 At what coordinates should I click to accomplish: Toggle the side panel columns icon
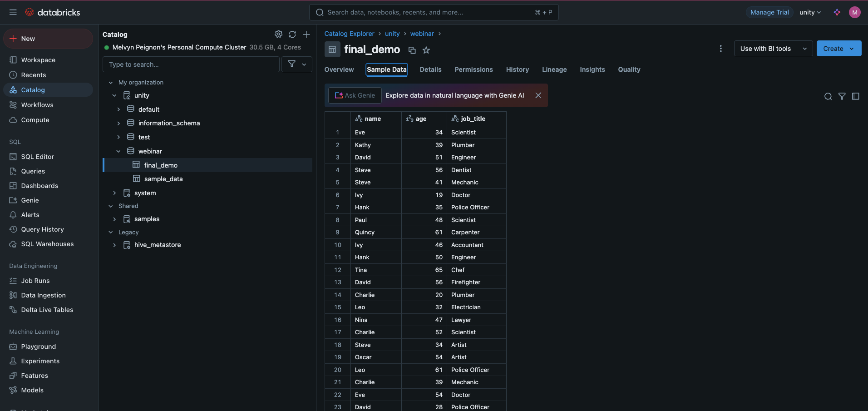(856, 96)
